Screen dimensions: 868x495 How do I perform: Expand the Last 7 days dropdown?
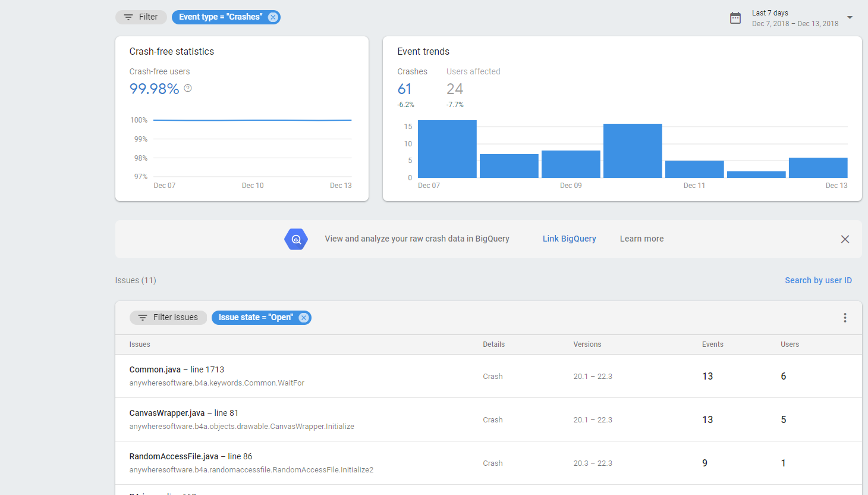[850, 18]
